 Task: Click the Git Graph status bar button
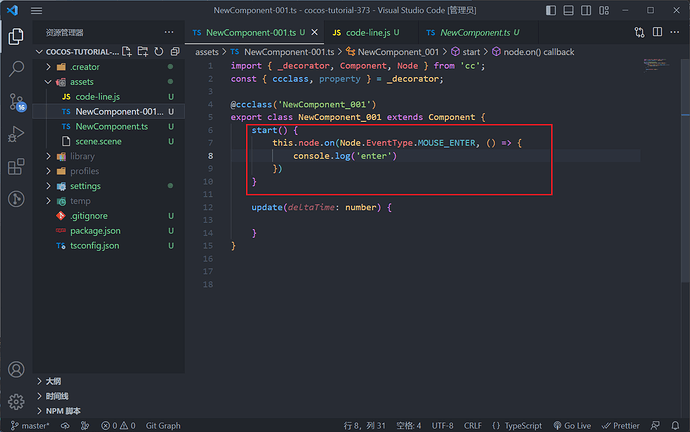[x=163, y=425]
